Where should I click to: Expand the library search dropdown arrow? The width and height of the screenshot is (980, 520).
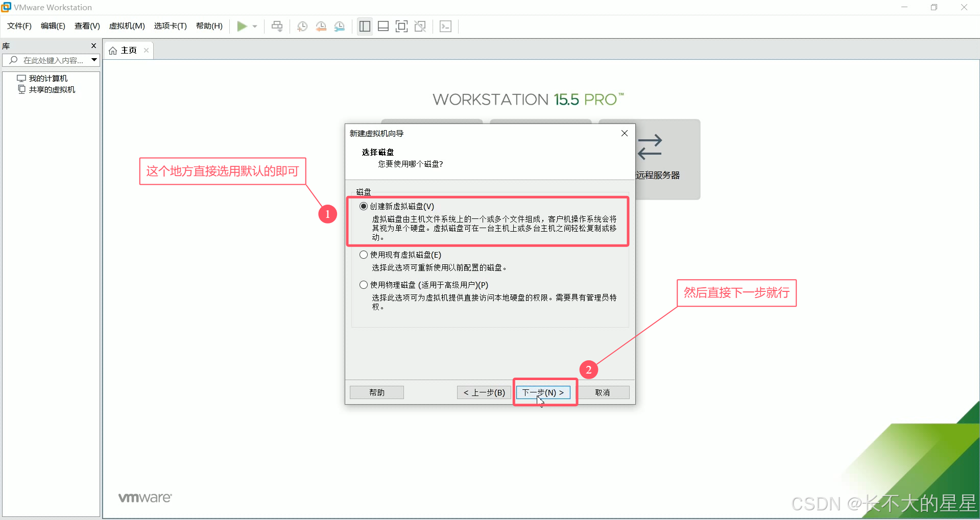pos(94,60)
